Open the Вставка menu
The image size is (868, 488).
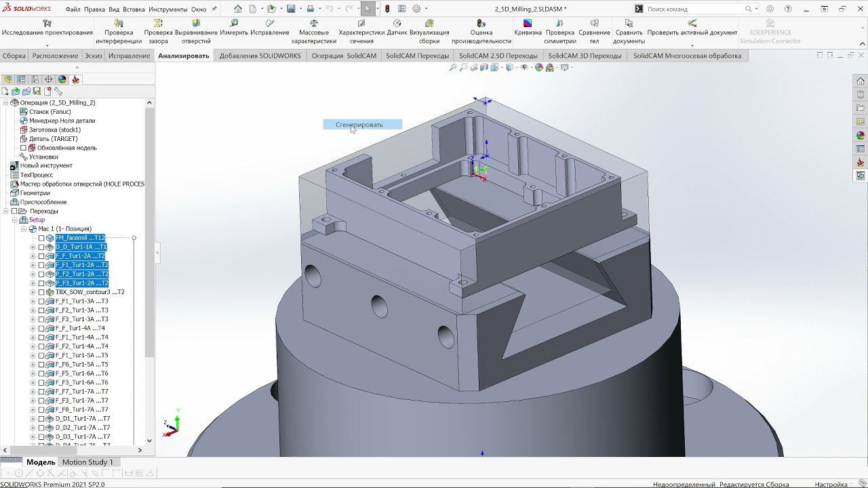(x=134, y=9)
